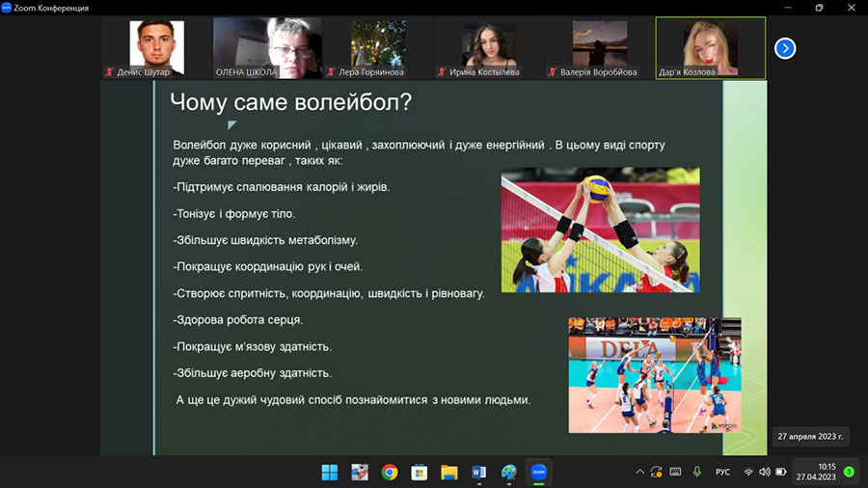Open Microsoft Store from taskbar
This screenshot has height=488, width=868.
tap(420, 473)
